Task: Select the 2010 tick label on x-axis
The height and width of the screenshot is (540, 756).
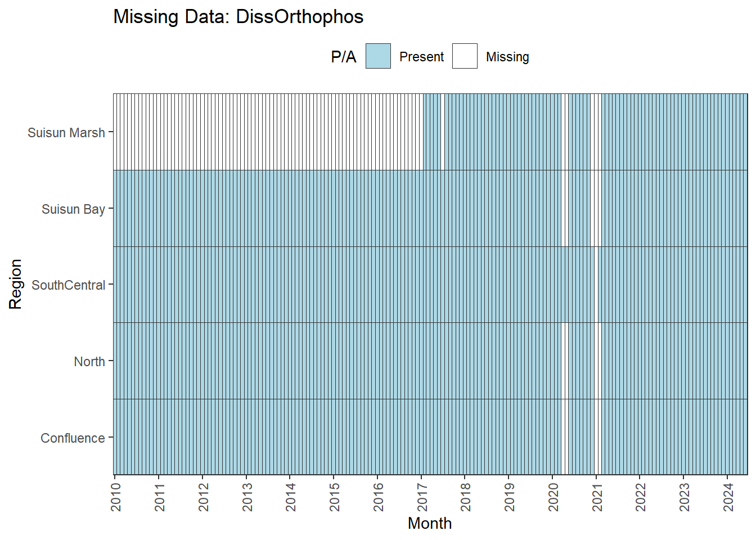Action: pyautogui.click(x=116, y=497)
